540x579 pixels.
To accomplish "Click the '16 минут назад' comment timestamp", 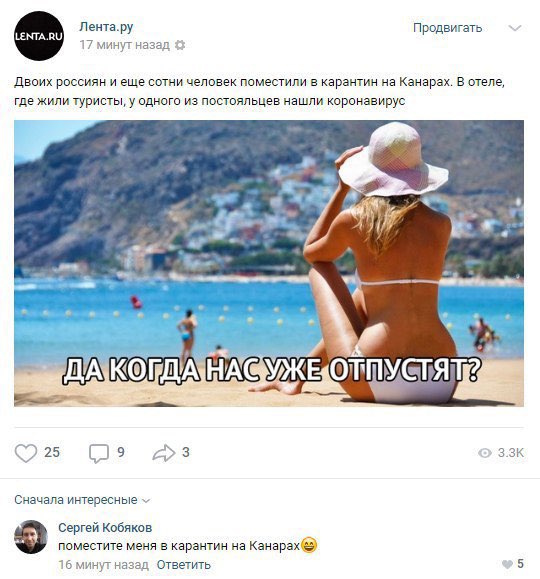I will [103, 565].
